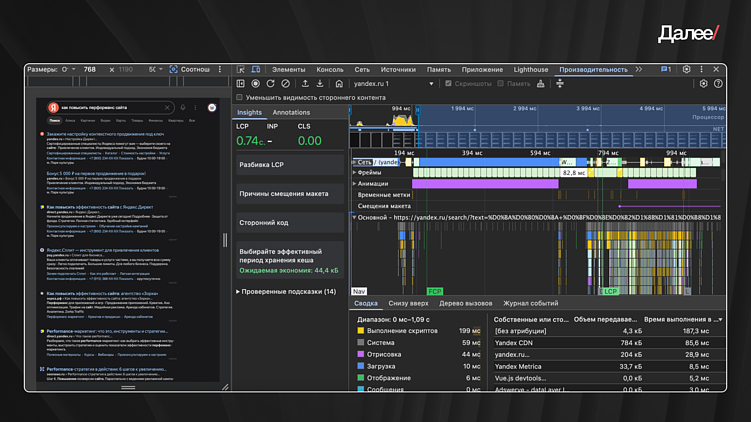Click the LCP metric value 0.74 с
Viewport: 751px width, 422px height.
pos(250,141)
